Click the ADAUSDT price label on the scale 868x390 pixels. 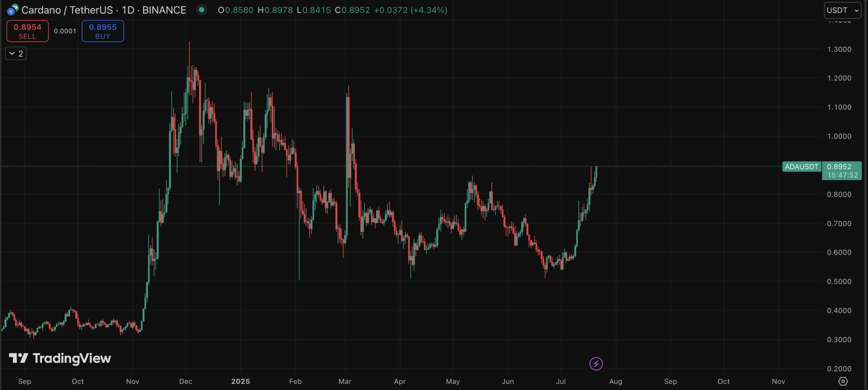coord(801,167)
